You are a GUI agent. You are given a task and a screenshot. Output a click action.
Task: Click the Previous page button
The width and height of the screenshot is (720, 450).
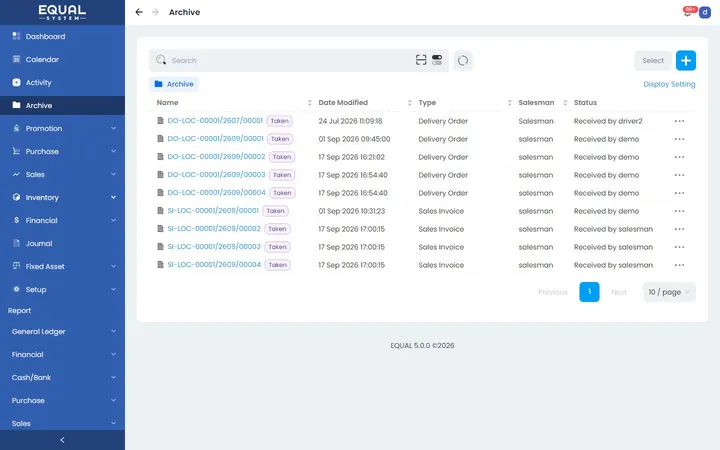(553, 292)
